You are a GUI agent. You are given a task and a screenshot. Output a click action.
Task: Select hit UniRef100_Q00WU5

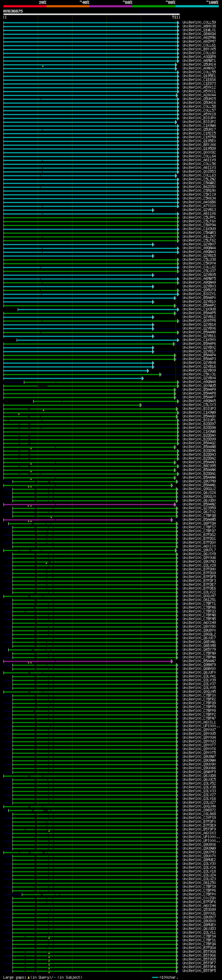pos(199,386)
